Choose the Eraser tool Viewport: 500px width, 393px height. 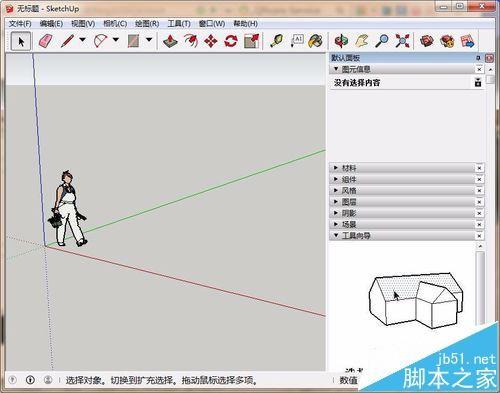click(x=45, y=41)
